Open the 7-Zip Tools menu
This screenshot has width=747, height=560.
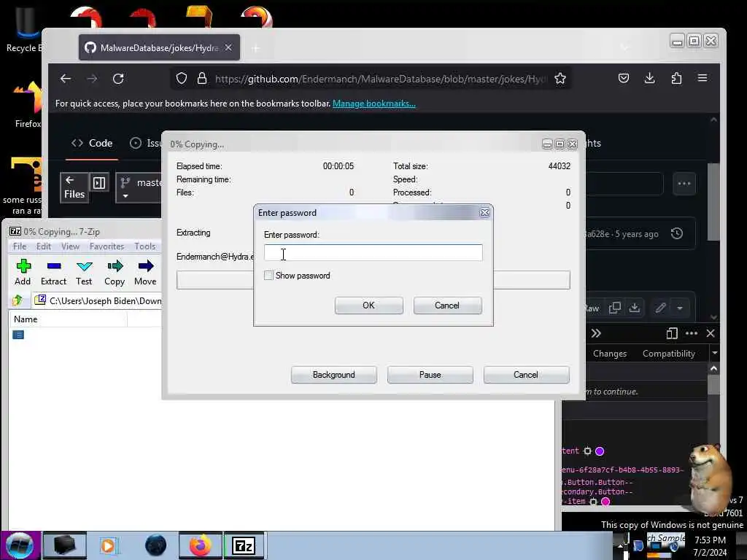[x=145, y=246]
